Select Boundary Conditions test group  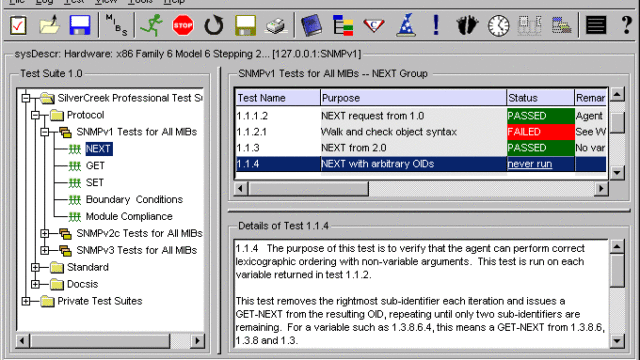(134, 200)
